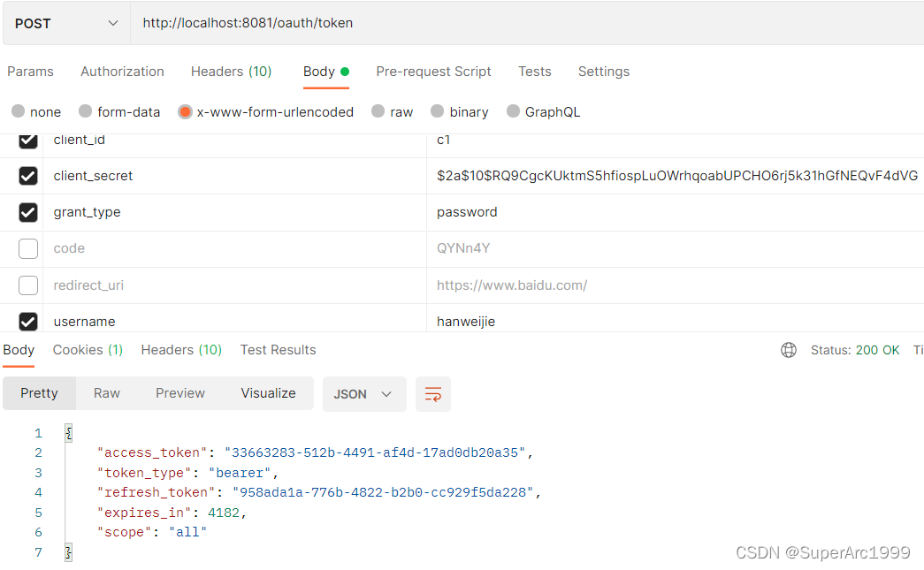
Task: Click the code value 'QYNn4Y'
Action: pos(463,248)
